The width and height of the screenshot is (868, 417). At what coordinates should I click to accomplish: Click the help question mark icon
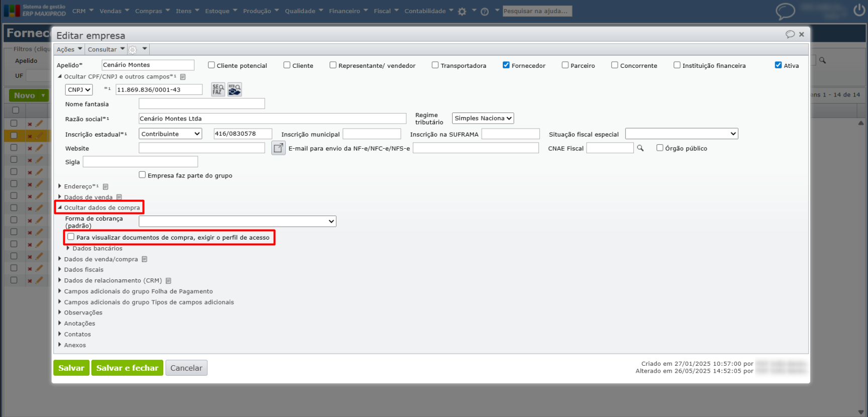tap(485, 12)
